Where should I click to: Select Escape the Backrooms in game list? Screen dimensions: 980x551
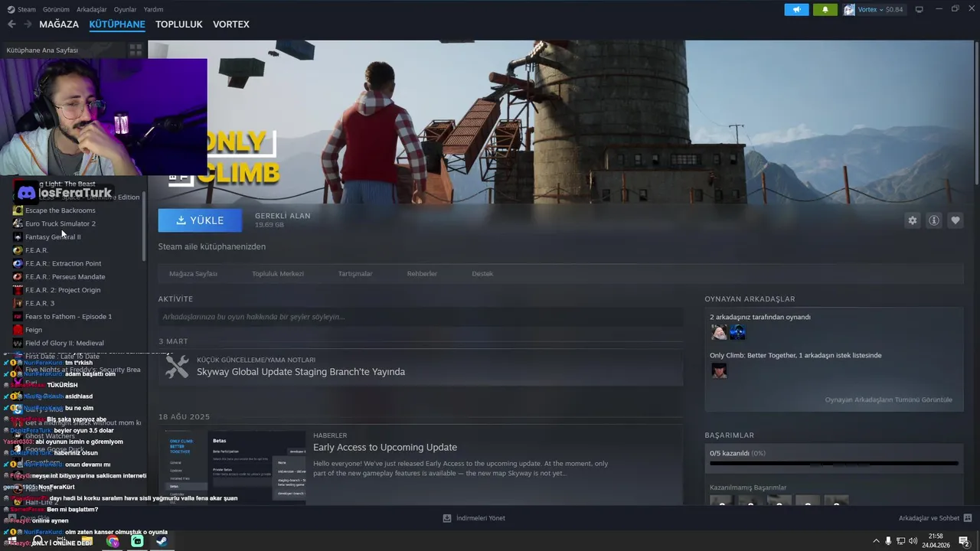60,210
